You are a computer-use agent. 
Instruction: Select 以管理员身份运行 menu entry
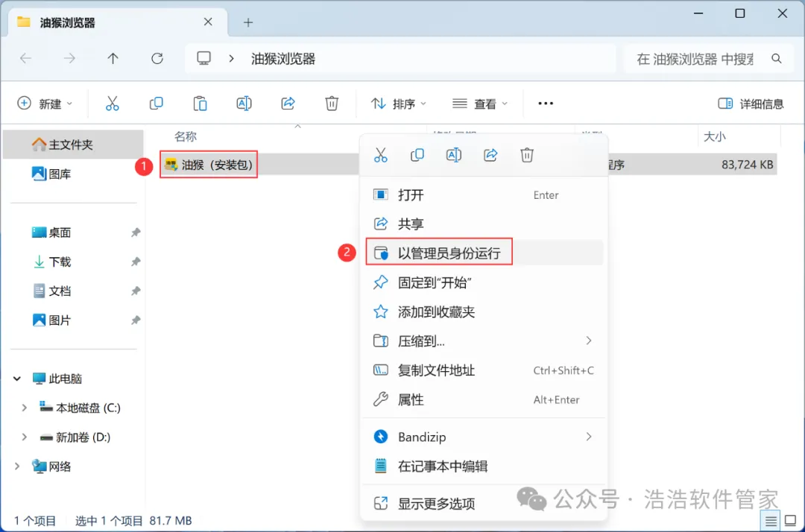484,253
